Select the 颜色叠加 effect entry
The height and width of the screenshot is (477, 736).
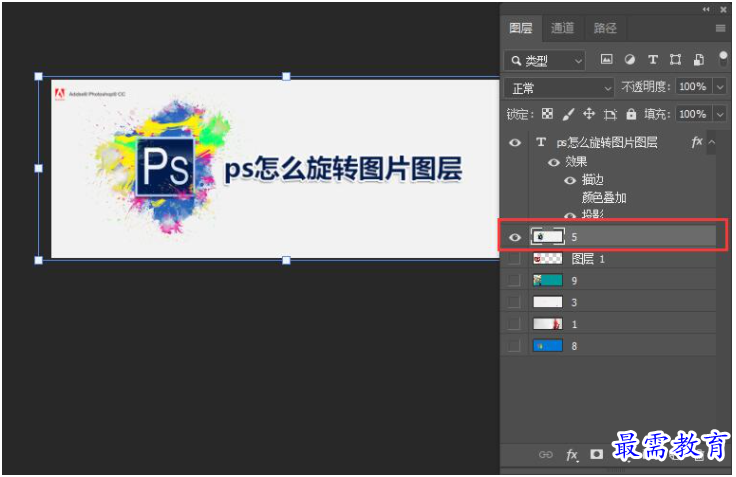[x=604, y=198]
